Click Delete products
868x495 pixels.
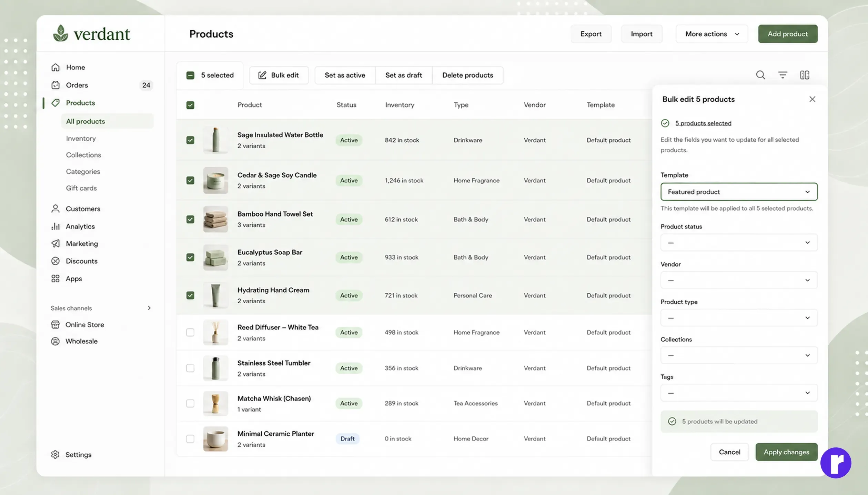pyautogui.click(x=467, y=75)
